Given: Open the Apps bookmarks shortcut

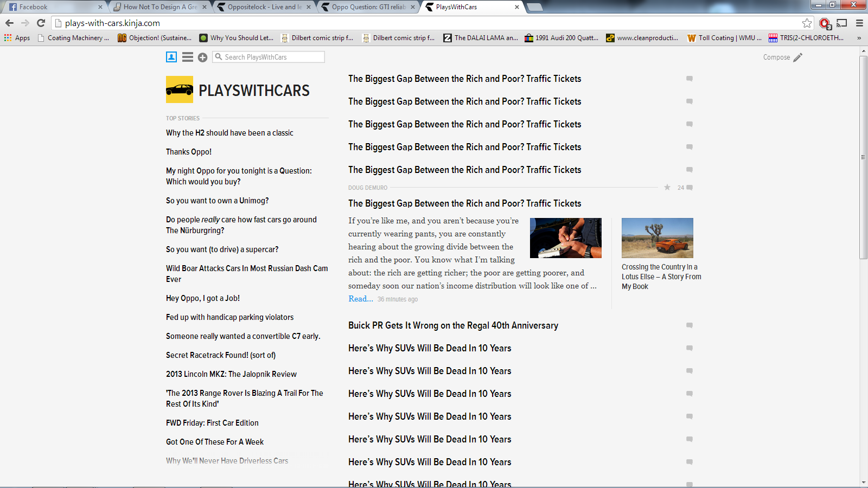Looking at the screenshot, I should tap(17, 38).
